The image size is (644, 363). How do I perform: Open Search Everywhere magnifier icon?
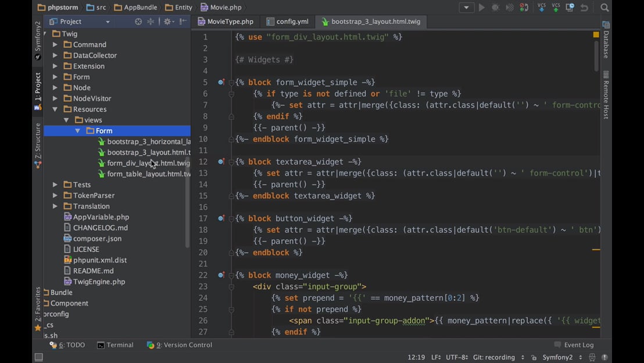(x=604, y=8)
